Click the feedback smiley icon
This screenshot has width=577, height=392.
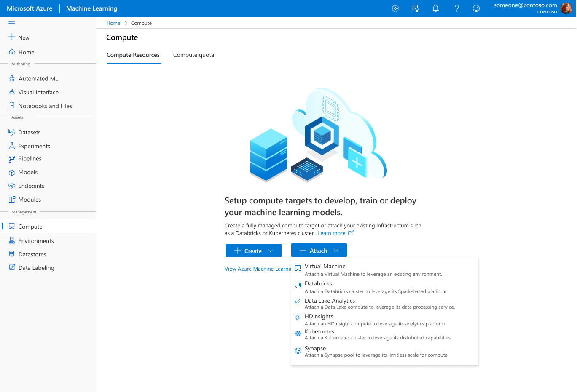coord(476,8)
